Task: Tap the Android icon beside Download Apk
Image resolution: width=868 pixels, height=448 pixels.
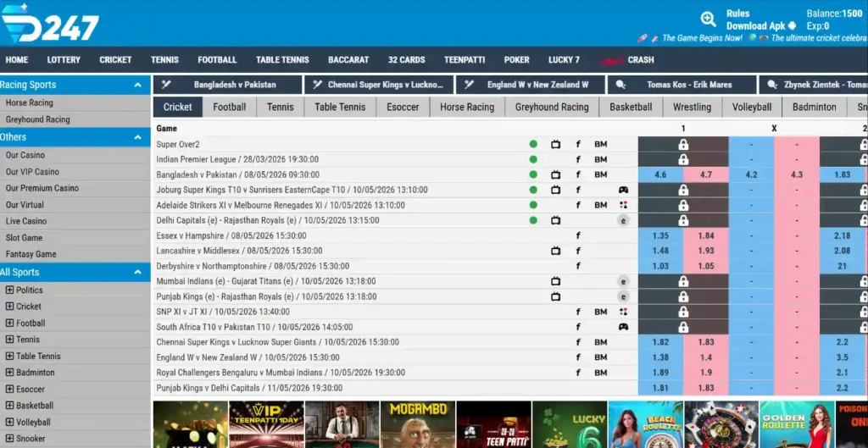Action: [793, 26]
